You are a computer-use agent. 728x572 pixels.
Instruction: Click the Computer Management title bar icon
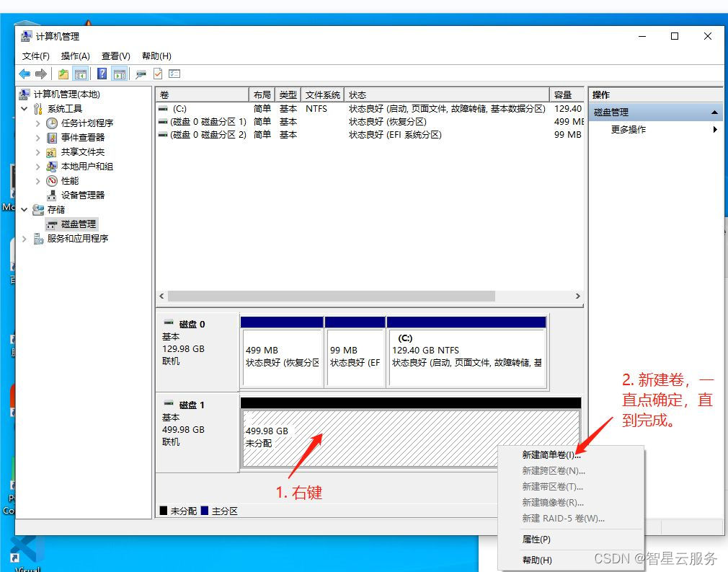(x=27, y=36)
